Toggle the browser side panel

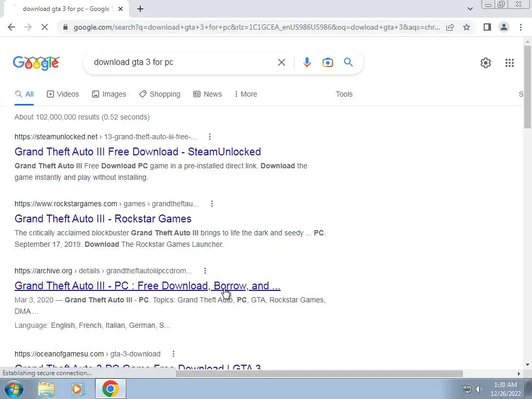pyautogui.click(x=487, y=27)
